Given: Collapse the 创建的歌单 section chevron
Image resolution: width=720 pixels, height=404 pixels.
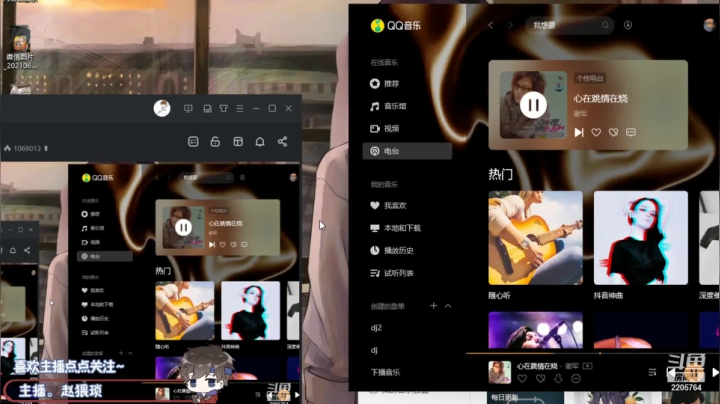Looking at the screenshot, I should pos(448,306).
